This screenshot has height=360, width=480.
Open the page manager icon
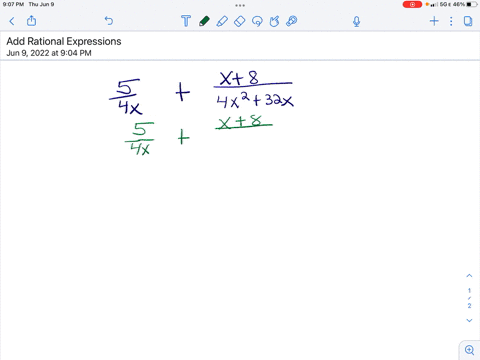pyautogui.click(x=468, y=21)
